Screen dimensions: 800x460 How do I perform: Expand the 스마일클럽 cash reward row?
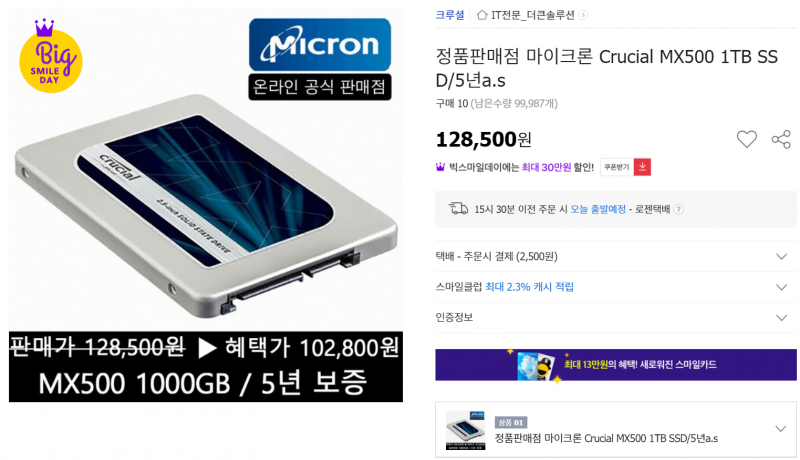pos(615,287)
